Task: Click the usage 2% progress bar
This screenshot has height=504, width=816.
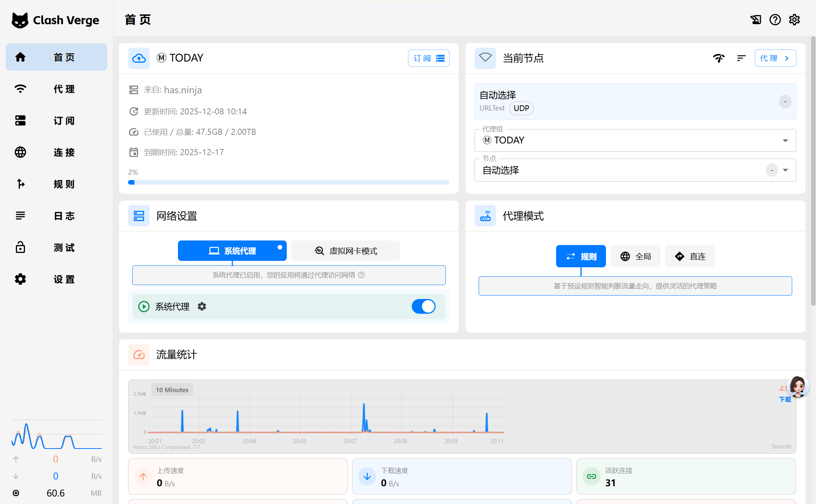Action: pos(289,182)
